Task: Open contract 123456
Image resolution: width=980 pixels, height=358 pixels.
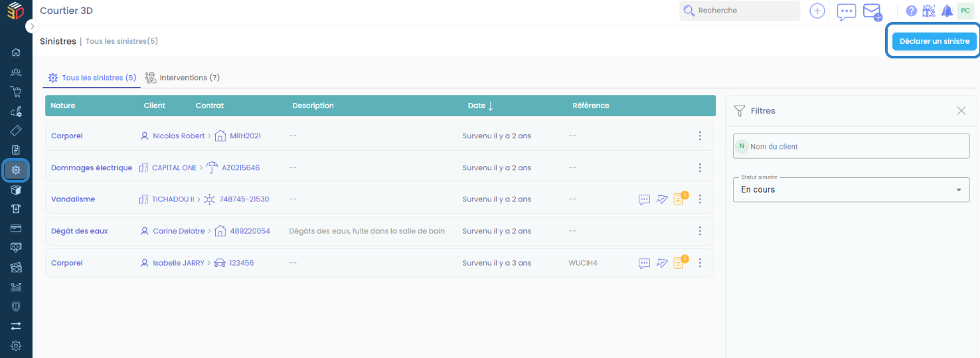Action: [x=242, y=263]
